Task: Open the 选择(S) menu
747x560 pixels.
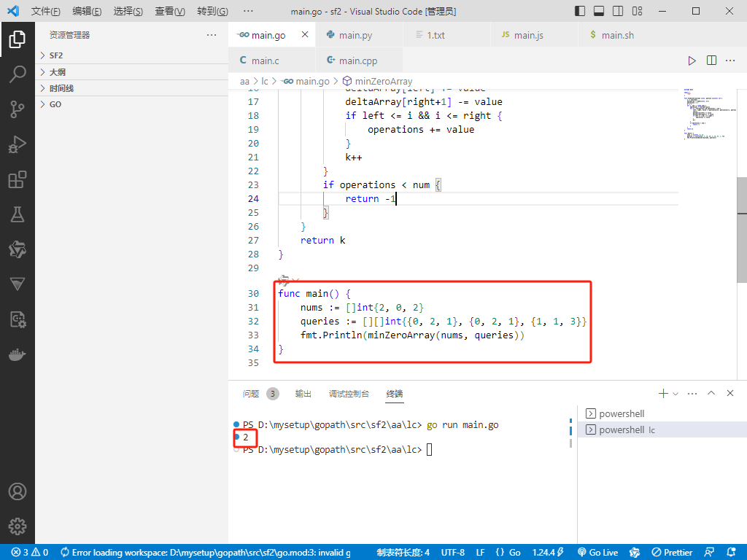Action: point(128,11)
